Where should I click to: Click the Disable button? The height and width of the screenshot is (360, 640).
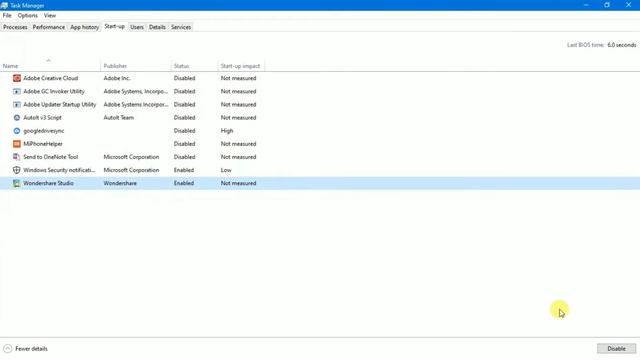(616, 349)
